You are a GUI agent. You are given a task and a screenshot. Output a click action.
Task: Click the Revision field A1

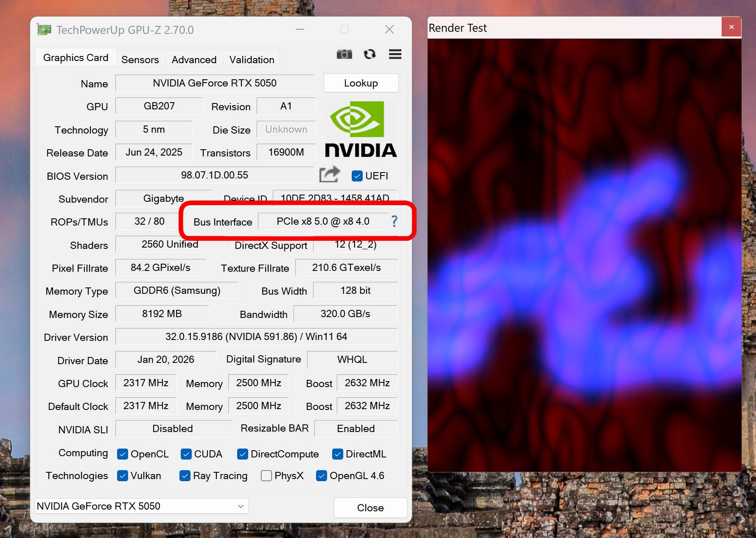coord(286,106)
